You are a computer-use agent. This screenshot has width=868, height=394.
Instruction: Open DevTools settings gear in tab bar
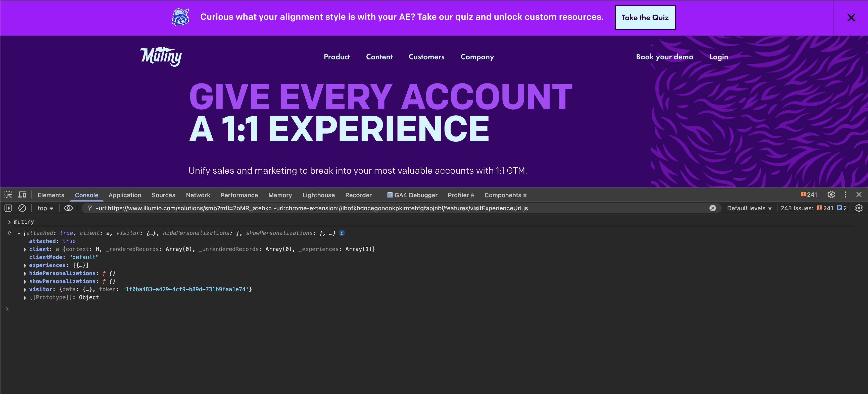click(x=831, y=195)
